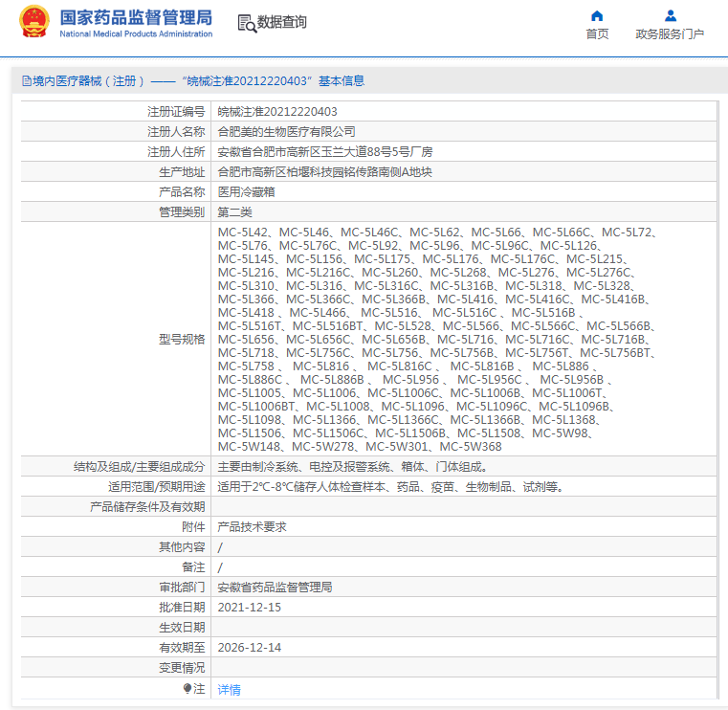Click the 生效日期 row label
The width and height of the screenshot is (728, 710).
click(x=182, y=628)
